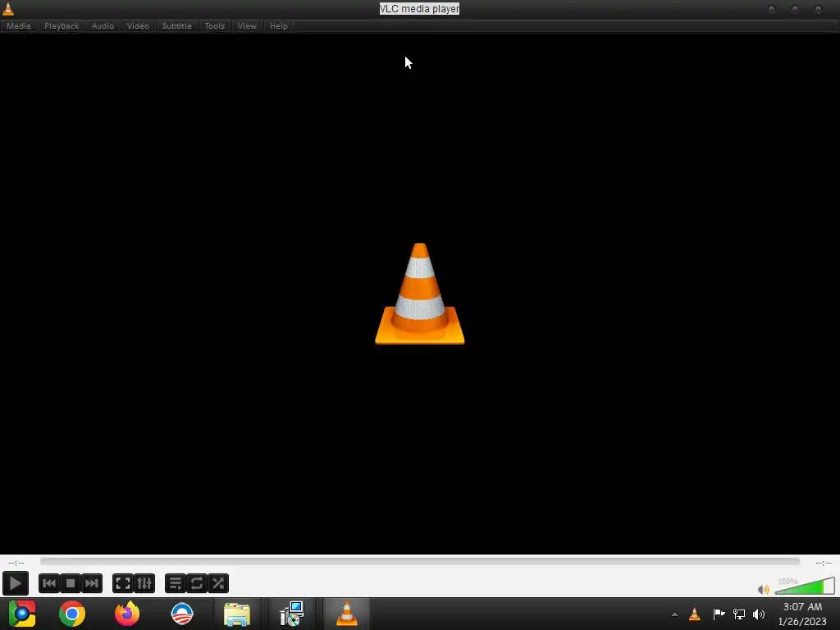The height and width of the screenshot is (630, 840).
Task: Click the seek progress bar
Action: point(420,561)
